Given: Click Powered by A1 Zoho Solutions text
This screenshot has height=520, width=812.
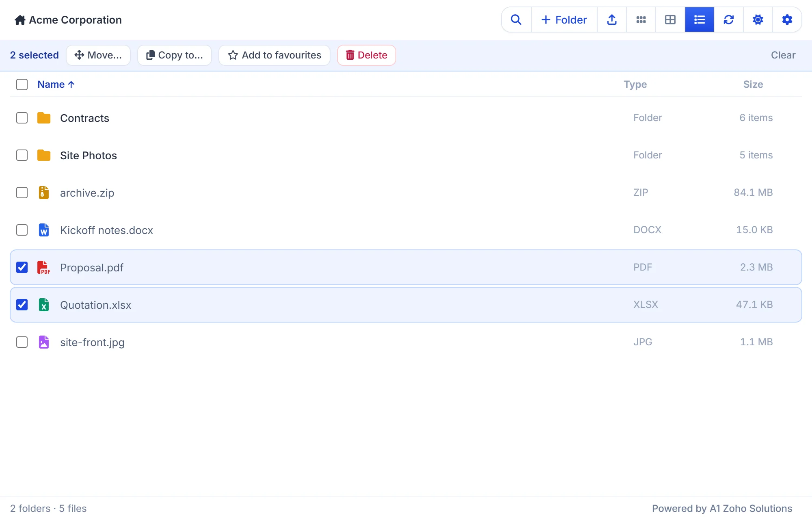Looking at the screenshot, I should point(722,509).
